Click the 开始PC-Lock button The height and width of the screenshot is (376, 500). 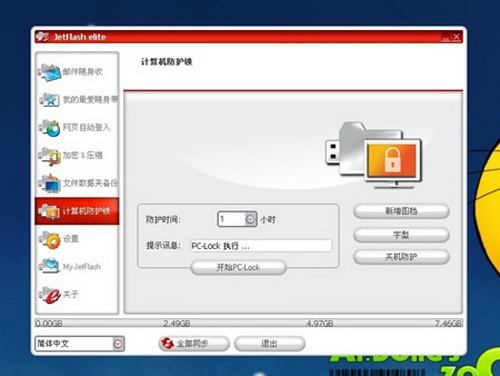pos(238,267)
